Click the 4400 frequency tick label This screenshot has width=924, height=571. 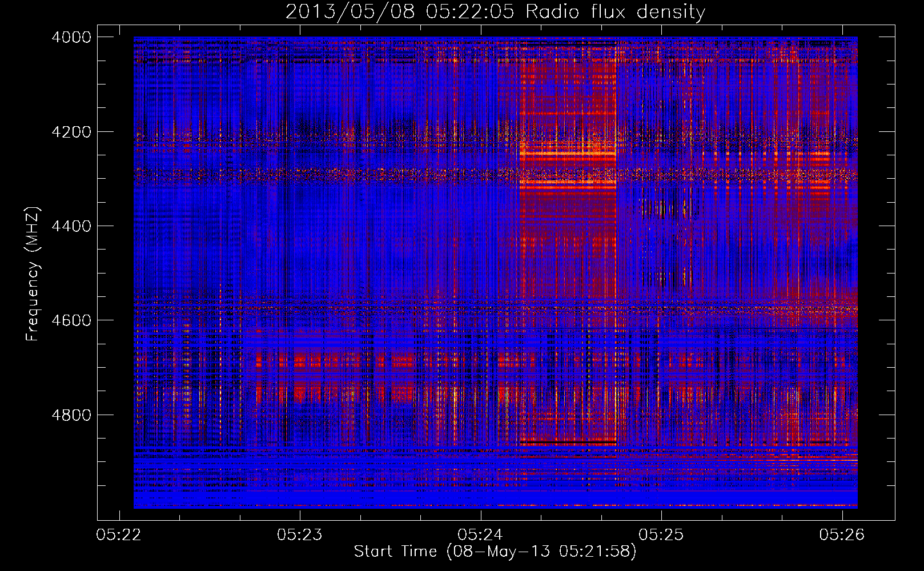71,226
